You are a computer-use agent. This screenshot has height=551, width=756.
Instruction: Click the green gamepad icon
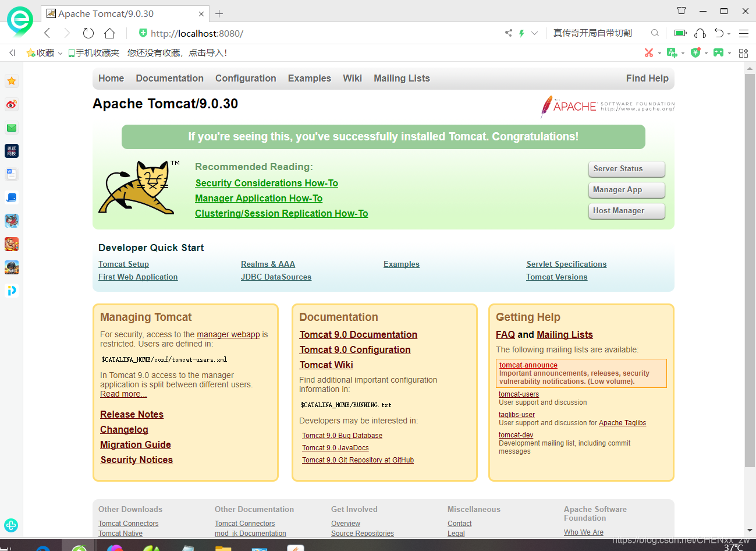coord(719,53)
